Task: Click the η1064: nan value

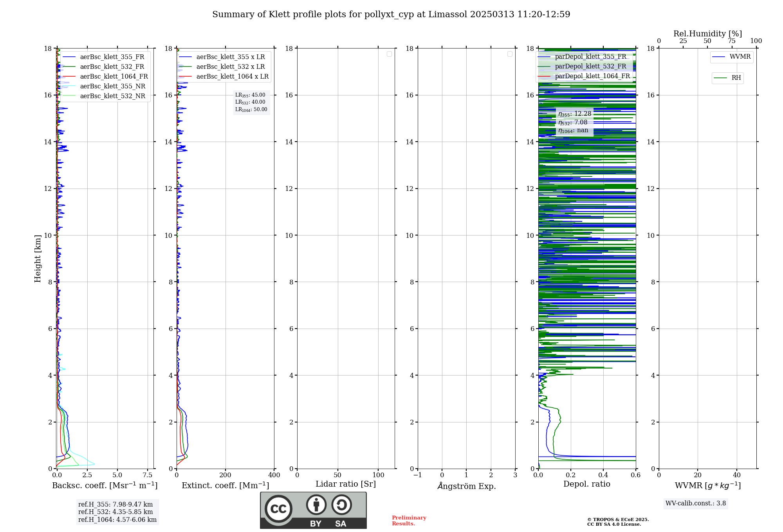Action: 573,131
